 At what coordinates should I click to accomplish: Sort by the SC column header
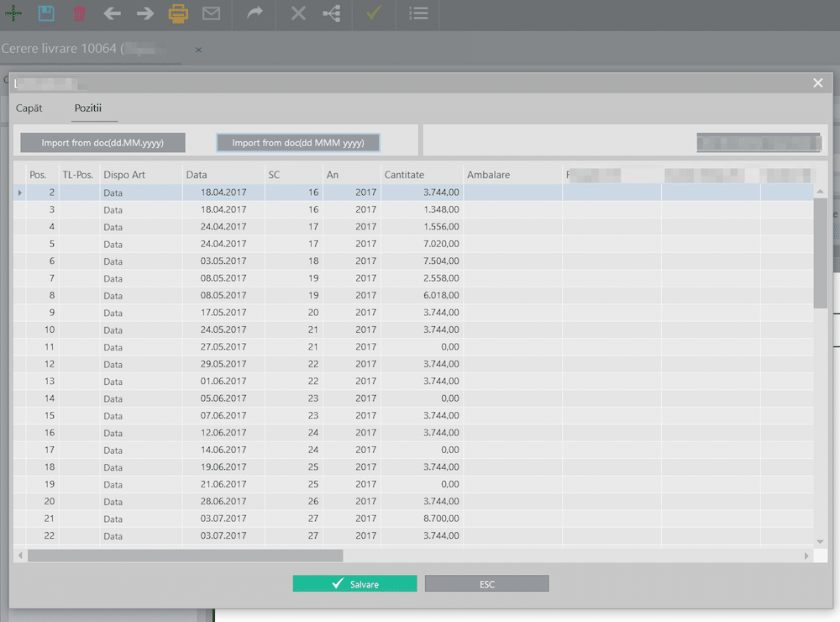pyautogui.click(x=294, y=175)
